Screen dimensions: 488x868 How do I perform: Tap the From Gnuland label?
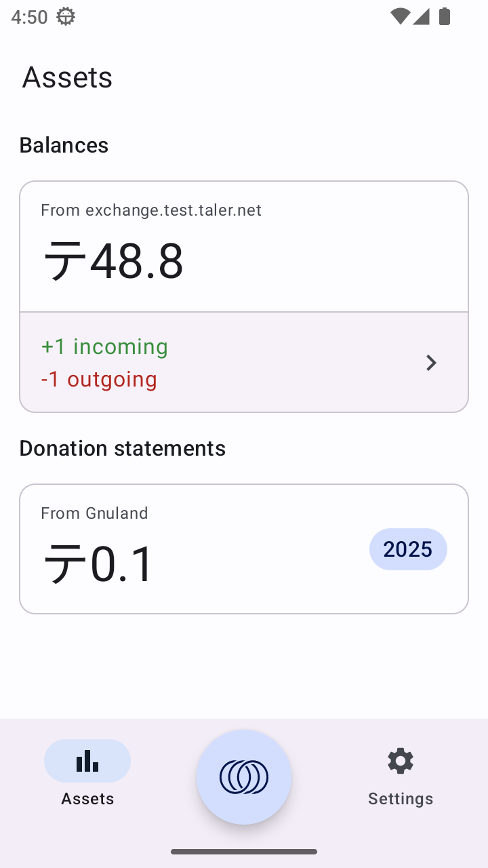[x=94, y=513]
